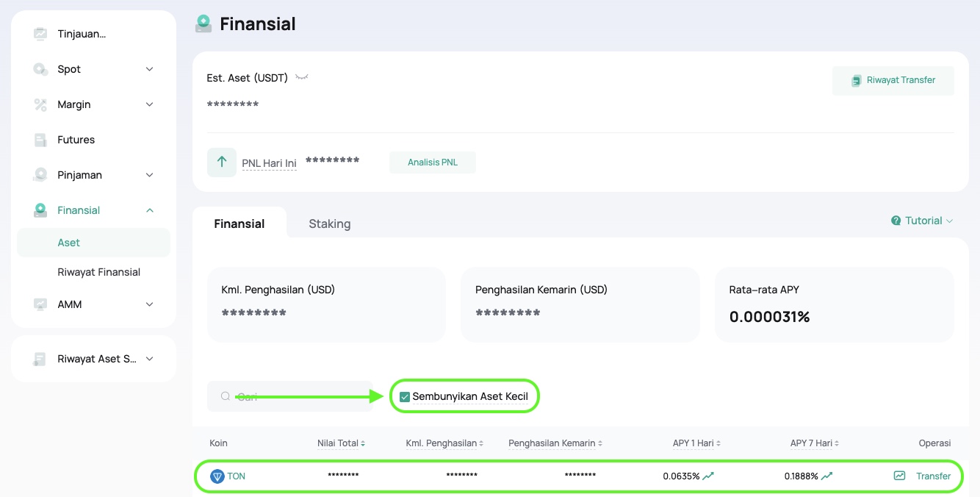Image resolution: width=980 pixels, height=497 pixels.
Task: Click the Futures document icon
Action: tap(40, 140)
